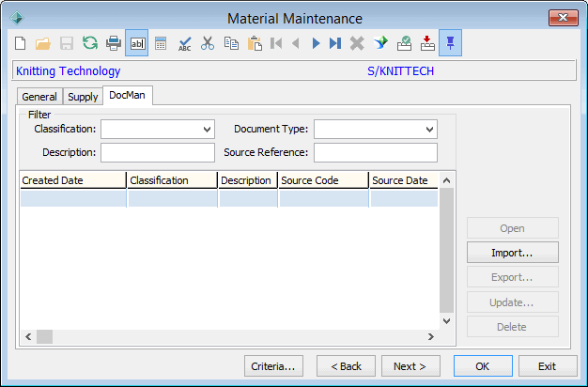Click the Print icon

[114, 43]
